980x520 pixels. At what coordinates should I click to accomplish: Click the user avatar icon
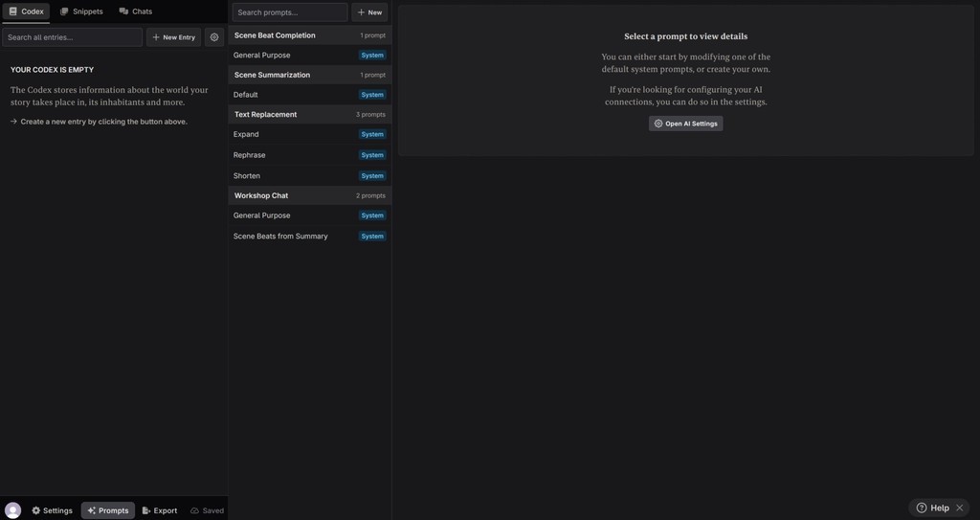(12, 510)
